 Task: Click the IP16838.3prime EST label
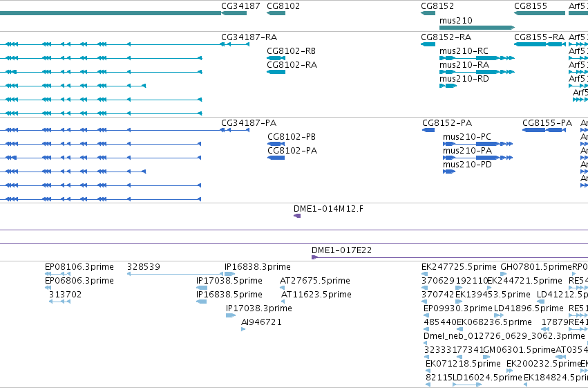[x=257, y=267]
